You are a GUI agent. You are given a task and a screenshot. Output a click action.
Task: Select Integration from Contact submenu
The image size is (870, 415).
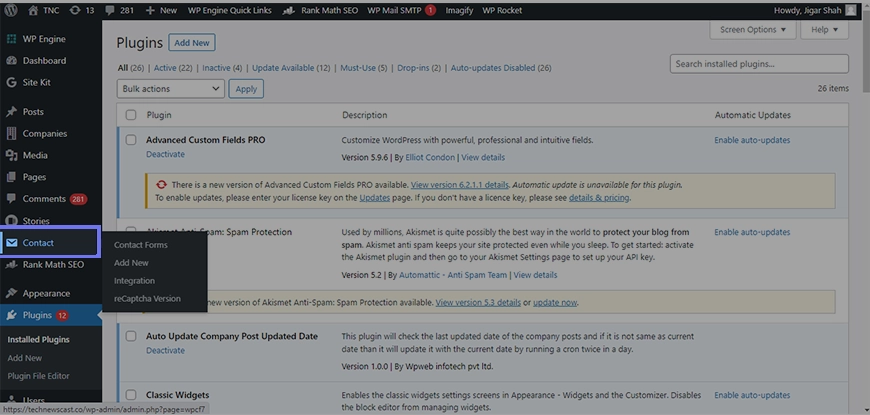pos(134,281)
